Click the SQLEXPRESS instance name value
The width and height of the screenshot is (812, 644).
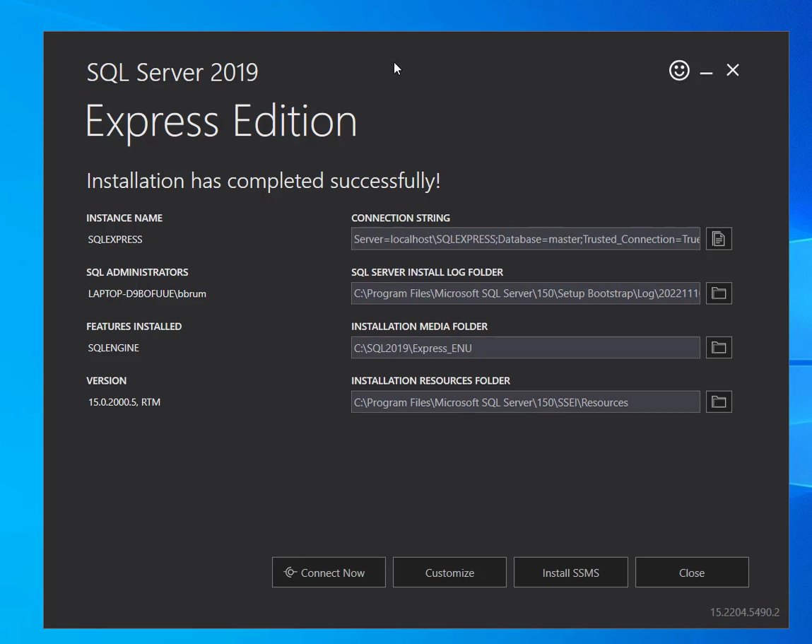coord(115,240)
